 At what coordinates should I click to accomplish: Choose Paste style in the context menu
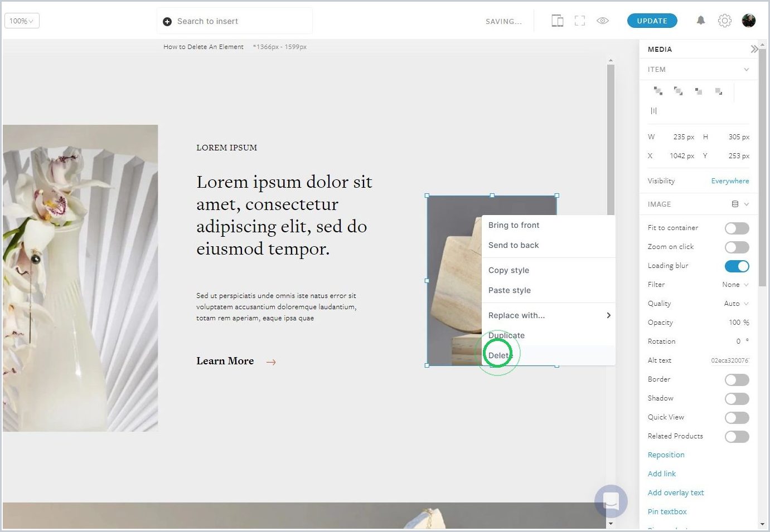click(549, 290)
